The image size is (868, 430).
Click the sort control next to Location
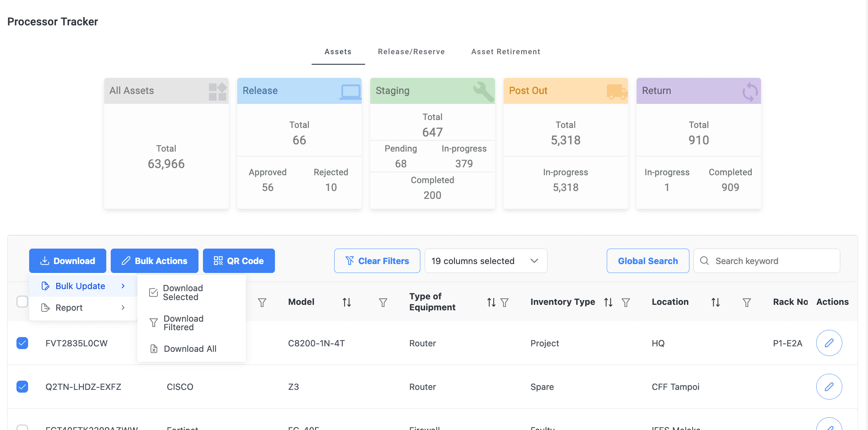click(x=715, y=302)
